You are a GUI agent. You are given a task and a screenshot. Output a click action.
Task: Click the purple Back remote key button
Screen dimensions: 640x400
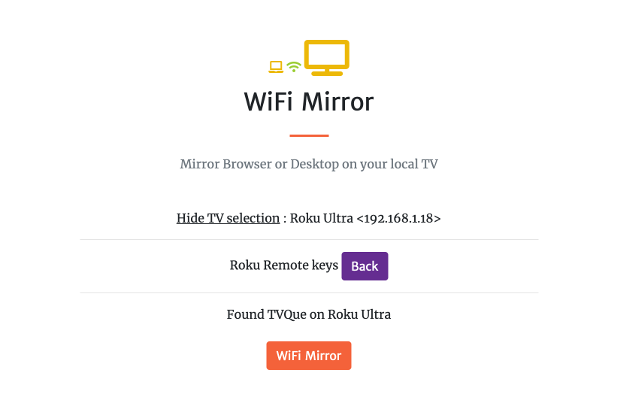(365, 266)
